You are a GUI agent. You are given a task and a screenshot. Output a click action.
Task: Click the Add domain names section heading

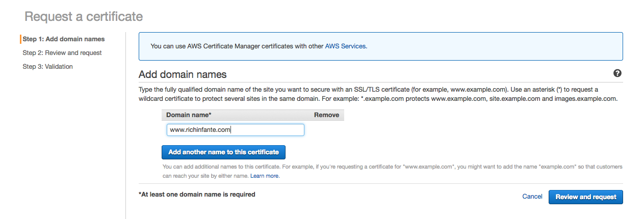(x=183, y=74)
